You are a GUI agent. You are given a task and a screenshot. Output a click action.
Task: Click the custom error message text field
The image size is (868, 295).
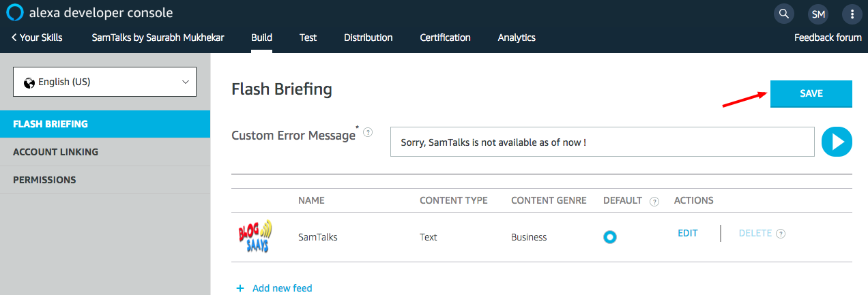[603, 142]
